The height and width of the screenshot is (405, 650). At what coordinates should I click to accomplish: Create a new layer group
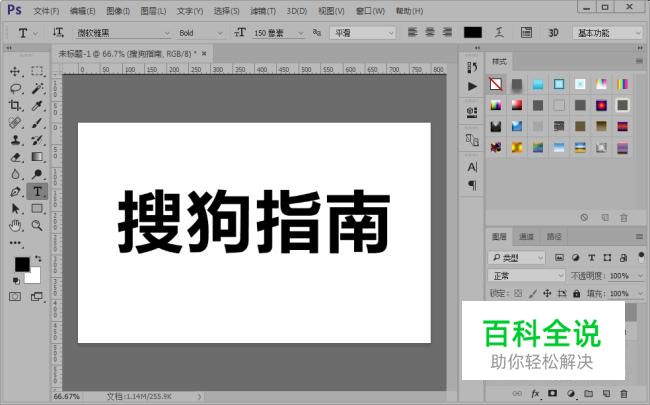(588, 393)
